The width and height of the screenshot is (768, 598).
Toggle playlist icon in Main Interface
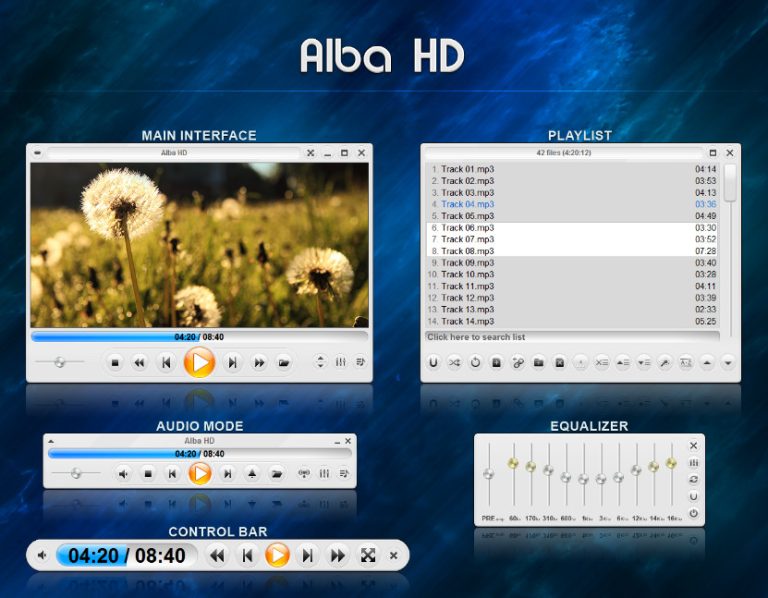360,362
